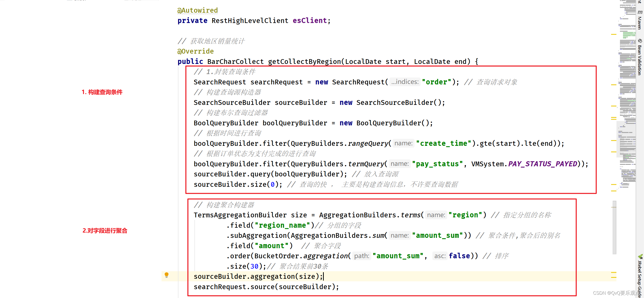Screen dimensions: 644x298
Task: Click the false keyword after asc:
Action: [x=459, y=256]
